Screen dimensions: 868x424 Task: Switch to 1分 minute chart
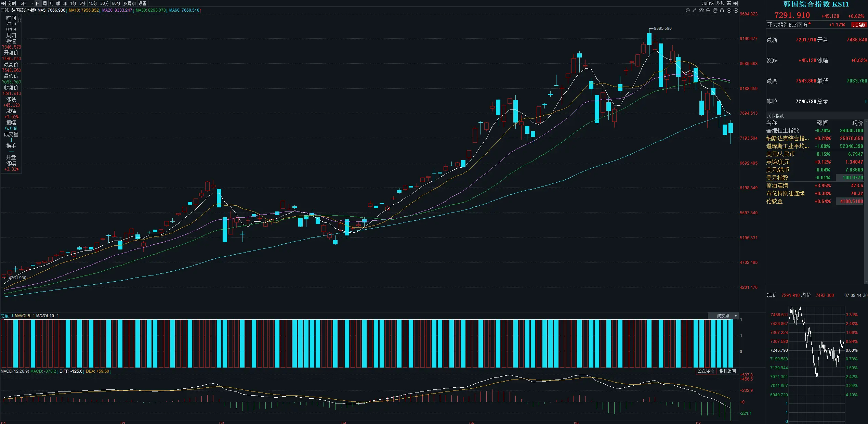73,3
